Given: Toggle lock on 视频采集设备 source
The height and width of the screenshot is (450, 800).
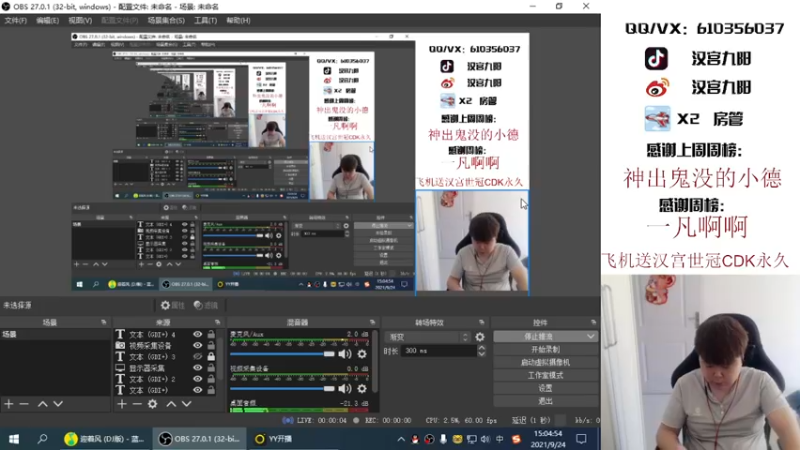Looking at the screenshot, I should click(x=211, y=345).
